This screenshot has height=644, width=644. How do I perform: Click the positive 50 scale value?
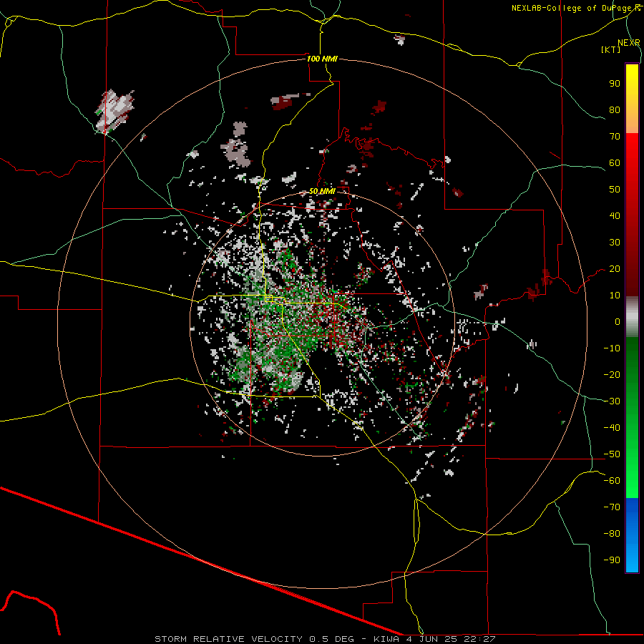point(615,190)
